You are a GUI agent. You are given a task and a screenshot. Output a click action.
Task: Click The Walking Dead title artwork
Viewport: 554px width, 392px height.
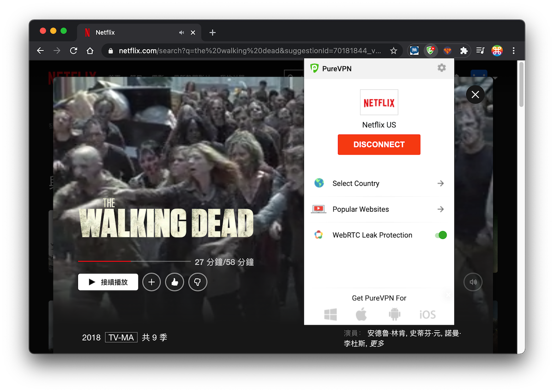166,217
